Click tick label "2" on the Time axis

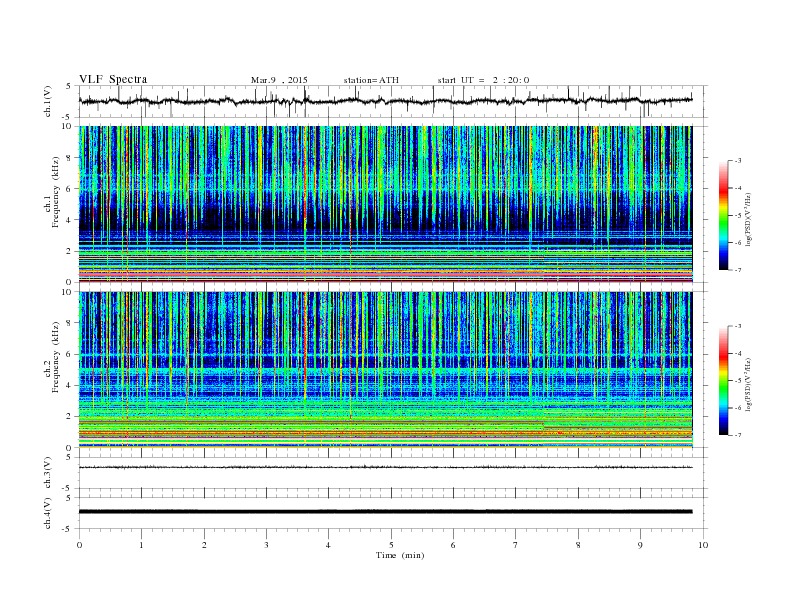[204, 545]
